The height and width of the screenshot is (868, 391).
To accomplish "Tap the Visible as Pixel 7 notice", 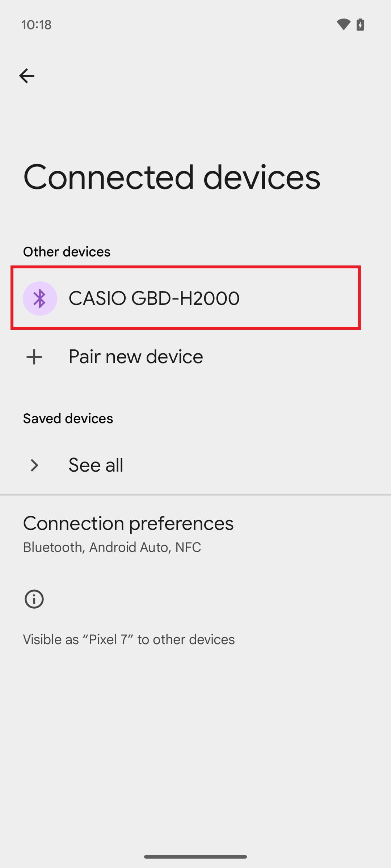I will tap(129, 639).
